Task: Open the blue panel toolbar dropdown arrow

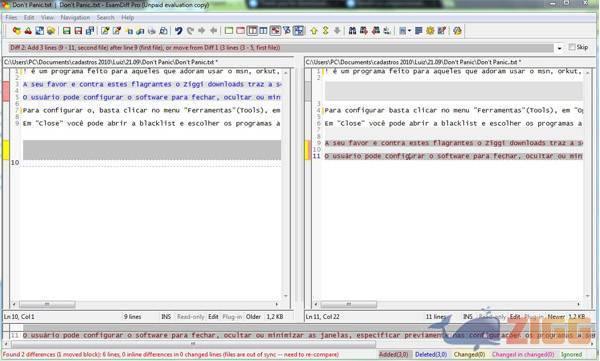Action: [x=409, y=31]
